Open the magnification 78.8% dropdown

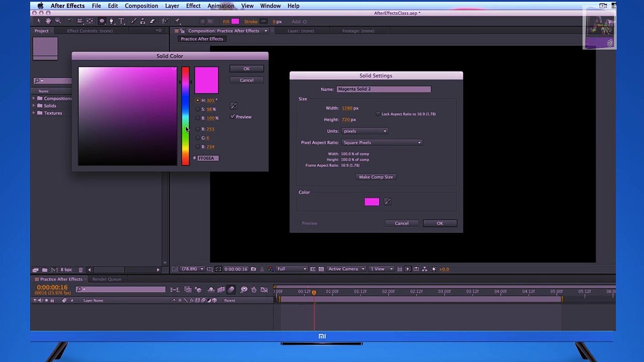(x=192, y=269)
